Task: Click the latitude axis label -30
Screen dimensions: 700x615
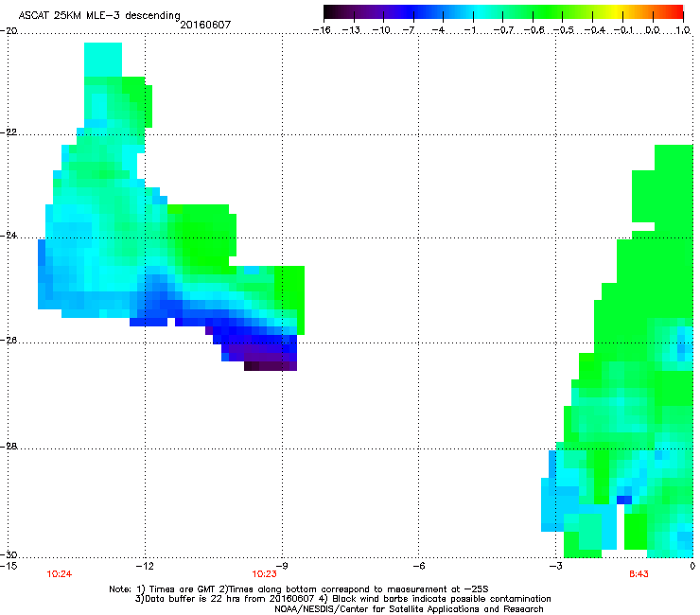Action: [9, 554]
